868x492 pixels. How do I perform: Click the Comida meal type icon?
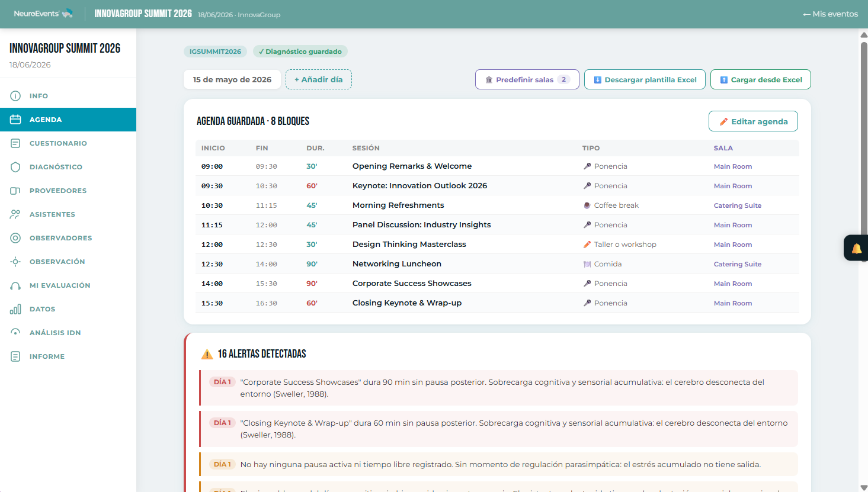587,264
